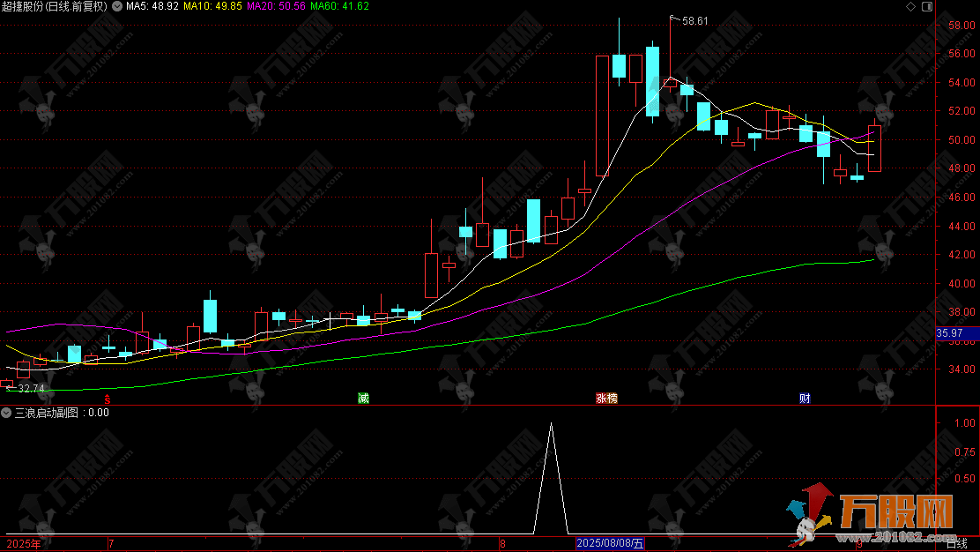The image size is (980, 552).
Task: Click the 0.50 value on indicator axis
Action: [965, 479]
